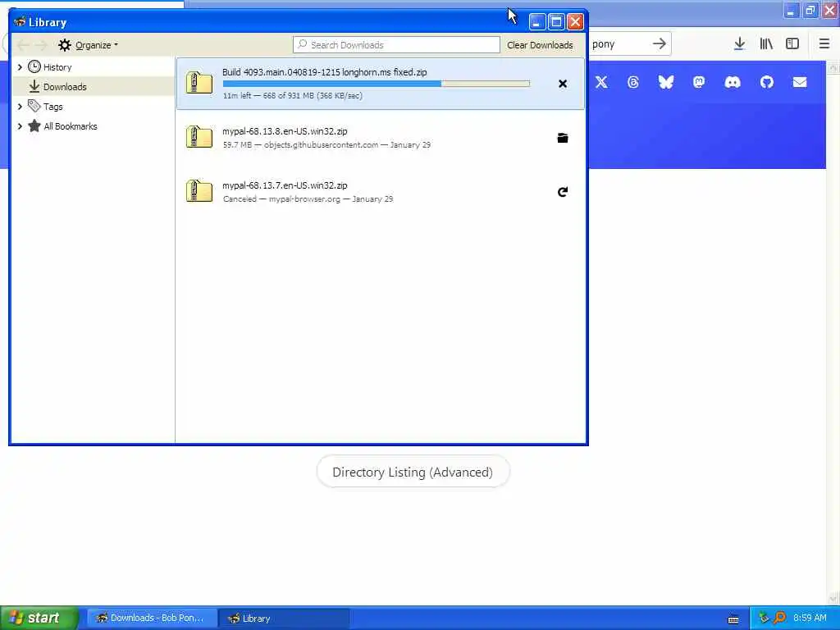
Task: Expand the Tags tree node
Action: point(20,107)
